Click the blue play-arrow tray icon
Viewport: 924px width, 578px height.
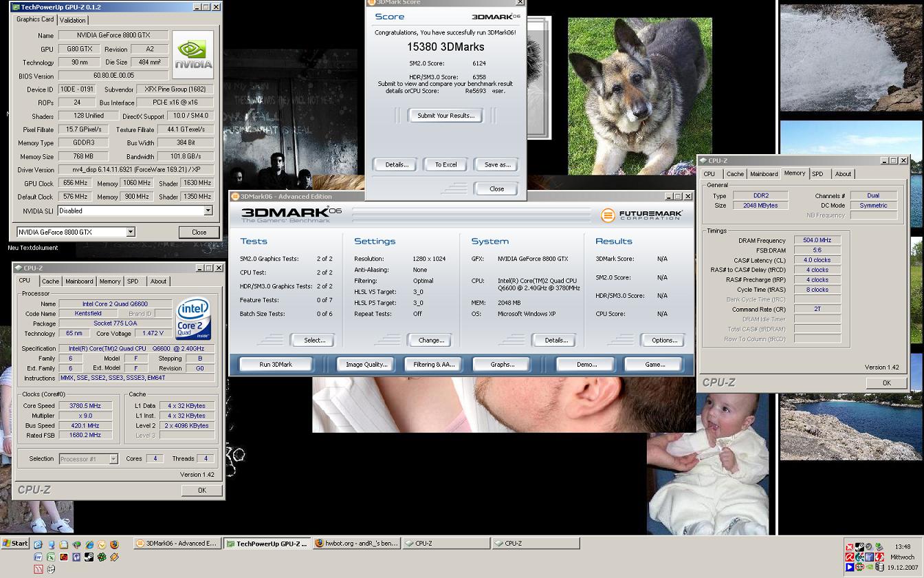coord(850,567)
